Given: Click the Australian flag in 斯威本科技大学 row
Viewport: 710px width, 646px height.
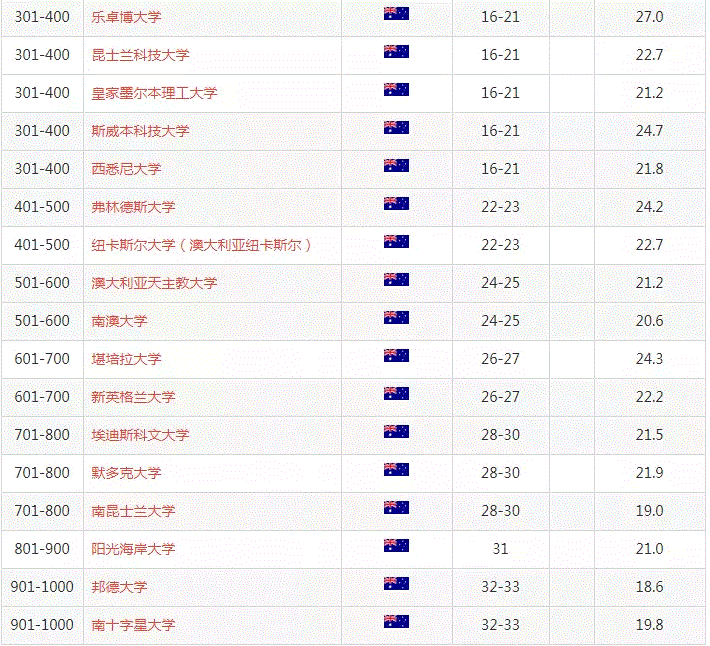Looking at the screenshot, I should pyautogui.click(x=396, y=128).
